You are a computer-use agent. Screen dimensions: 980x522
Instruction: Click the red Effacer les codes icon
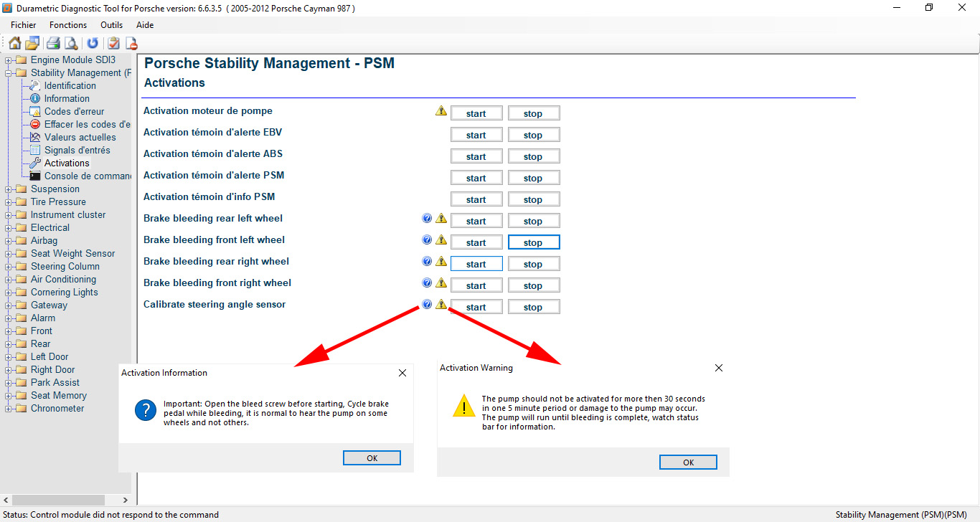click(x=35, y=124)
